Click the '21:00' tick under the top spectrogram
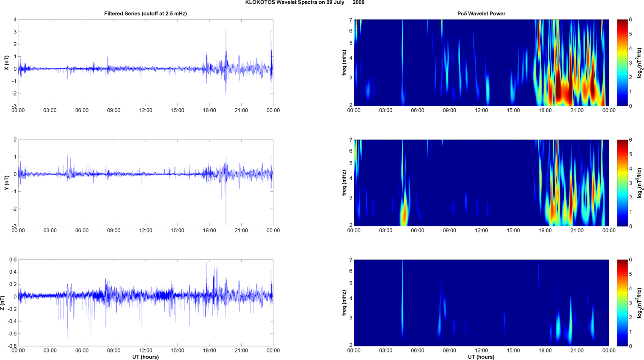 (x=577, y=110)
